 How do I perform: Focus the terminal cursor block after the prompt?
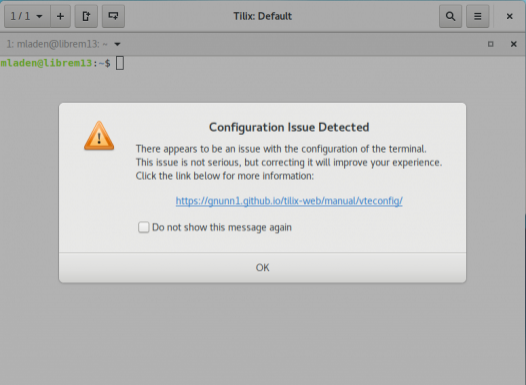[x=120, y=63]
